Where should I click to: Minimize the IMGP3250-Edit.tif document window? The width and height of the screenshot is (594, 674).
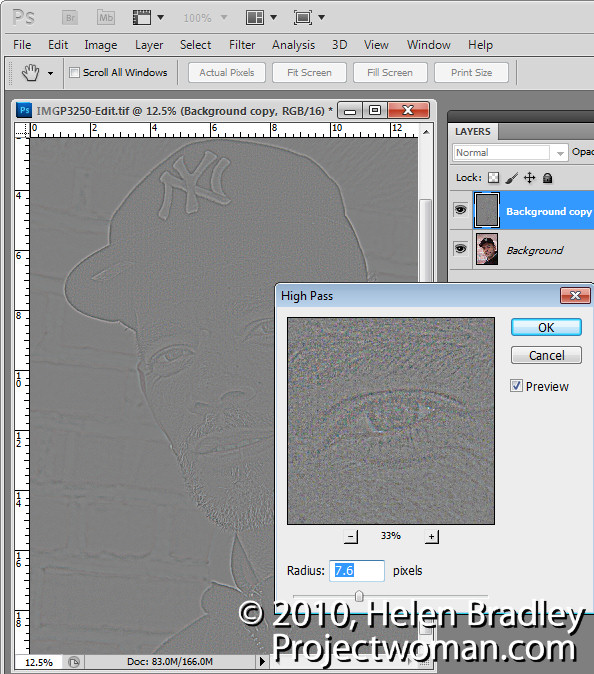350,110
